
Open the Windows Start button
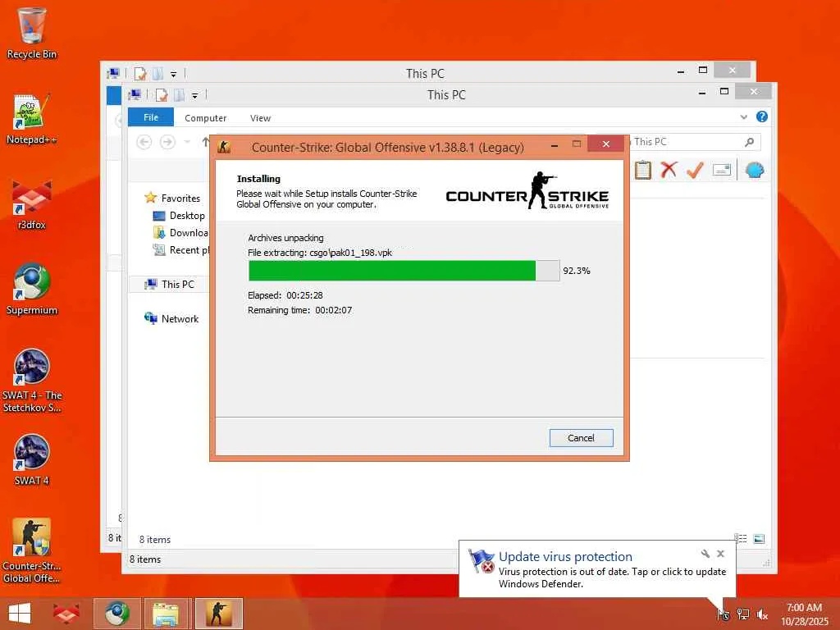point(20,614)
